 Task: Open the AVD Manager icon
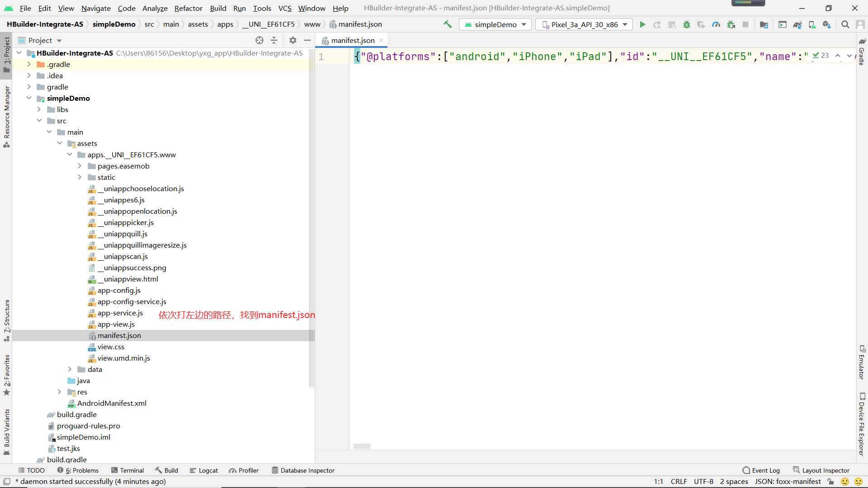[812, 24]
